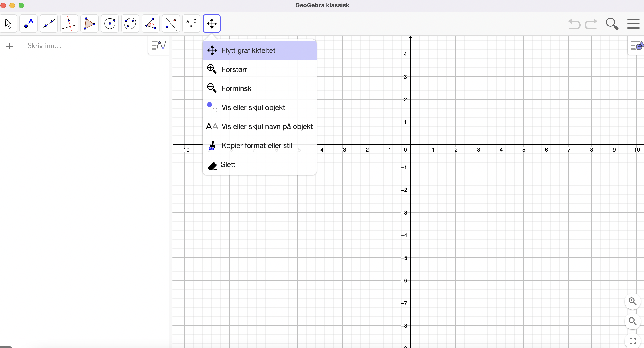Toggle the algebra view style bar
Image resolution: width=644 pixels, height=348 pixels.
tap(159, 45)
